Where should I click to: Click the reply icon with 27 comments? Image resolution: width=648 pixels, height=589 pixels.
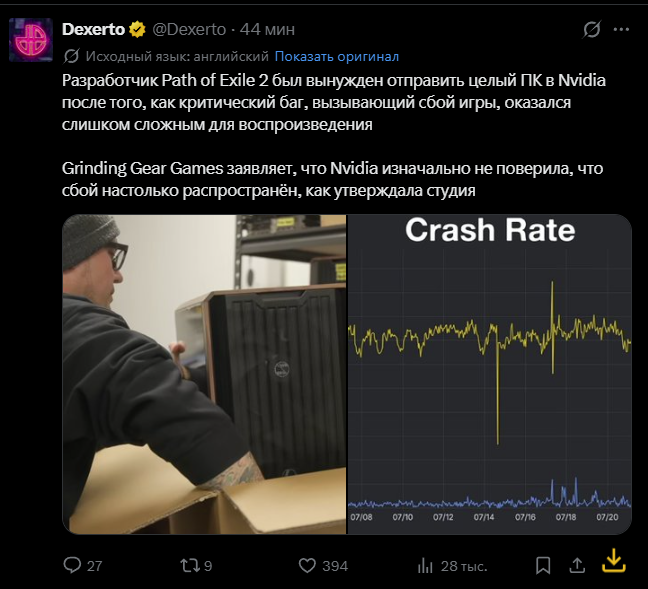(72, 565)
